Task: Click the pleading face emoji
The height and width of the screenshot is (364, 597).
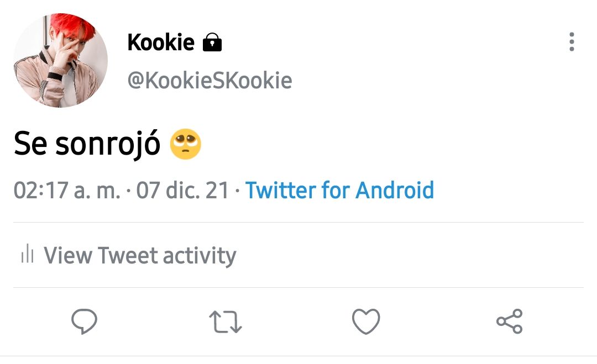Action: (185, 144)
